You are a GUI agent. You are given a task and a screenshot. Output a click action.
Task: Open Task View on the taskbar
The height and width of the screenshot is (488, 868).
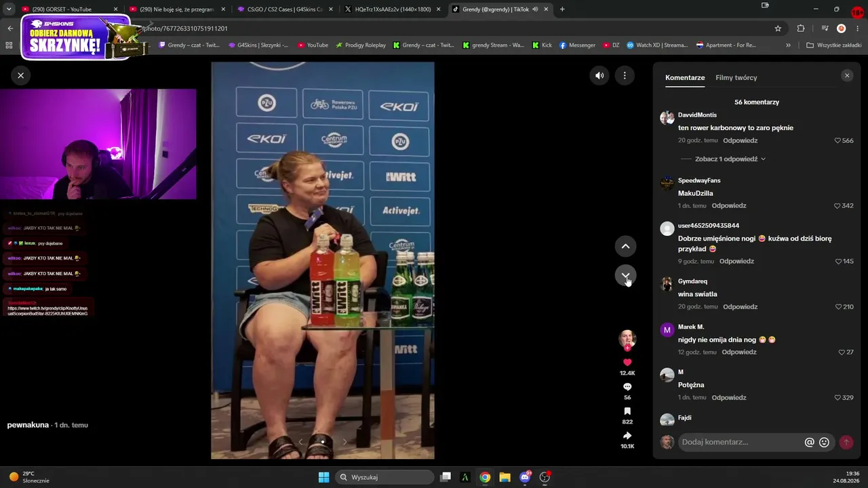tap(446, 477)
